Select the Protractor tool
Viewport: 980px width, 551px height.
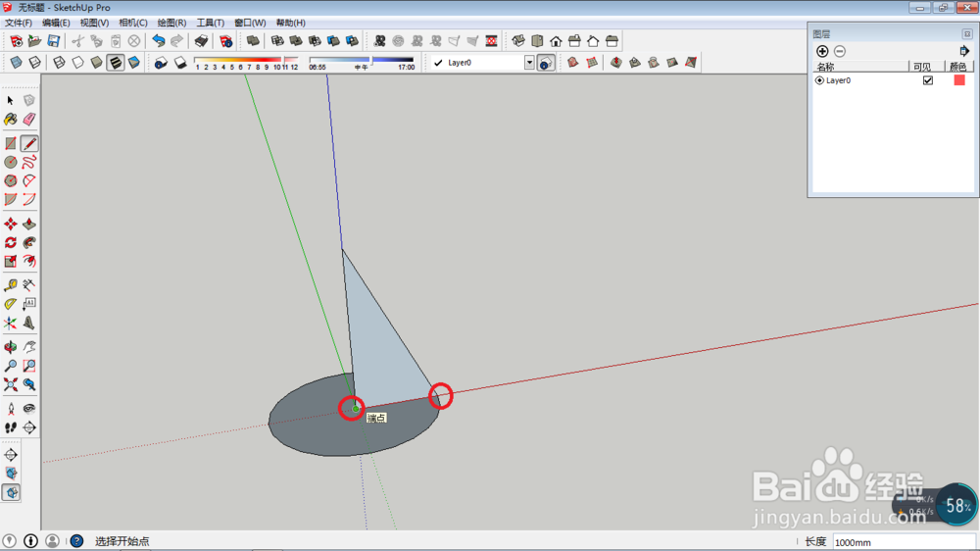tap(10, 304)
